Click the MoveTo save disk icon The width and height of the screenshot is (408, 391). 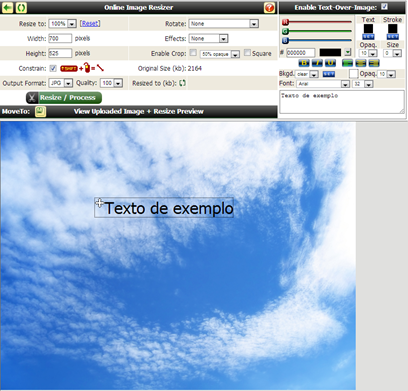point(40,111)
